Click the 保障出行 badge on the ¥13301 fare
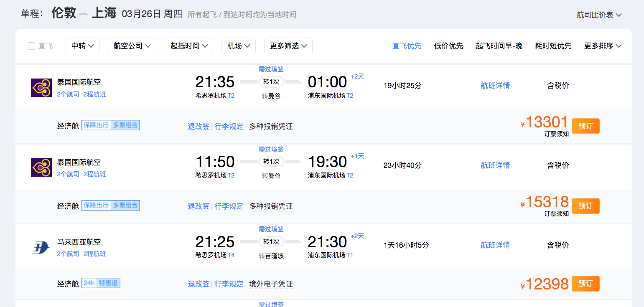Viewport: 644px width, 307px height. pyautogui.click(x=97, y=125)
